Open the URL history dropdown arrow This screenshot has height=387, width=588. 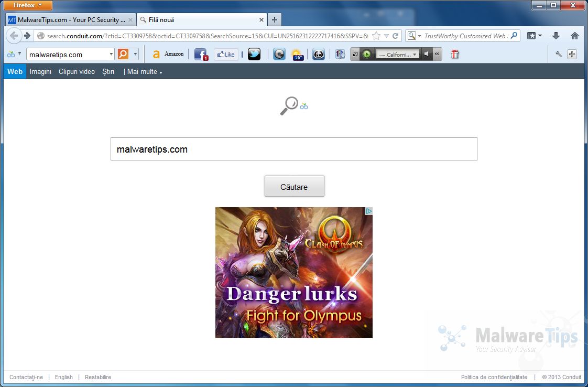386,36
